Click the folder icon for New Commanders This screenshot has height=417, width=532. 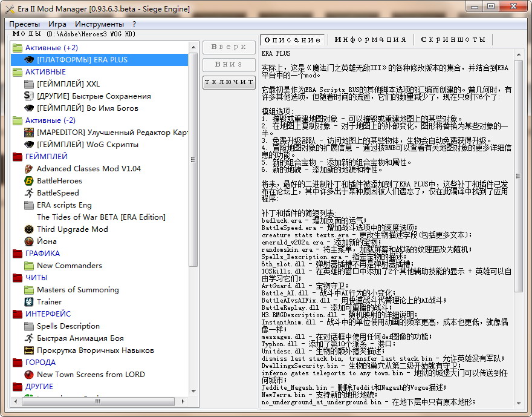pyautogui.click(x=29, y=266)
